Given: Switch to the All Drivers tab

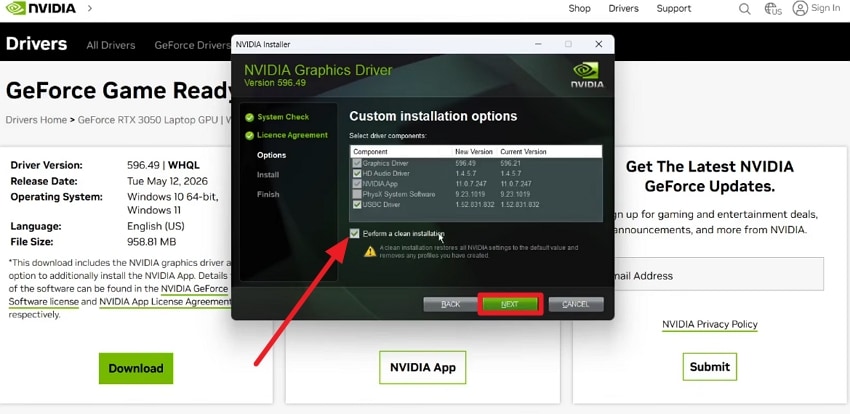Looking at the screenshot, I should pyautogui.click(x=111, y=46).
